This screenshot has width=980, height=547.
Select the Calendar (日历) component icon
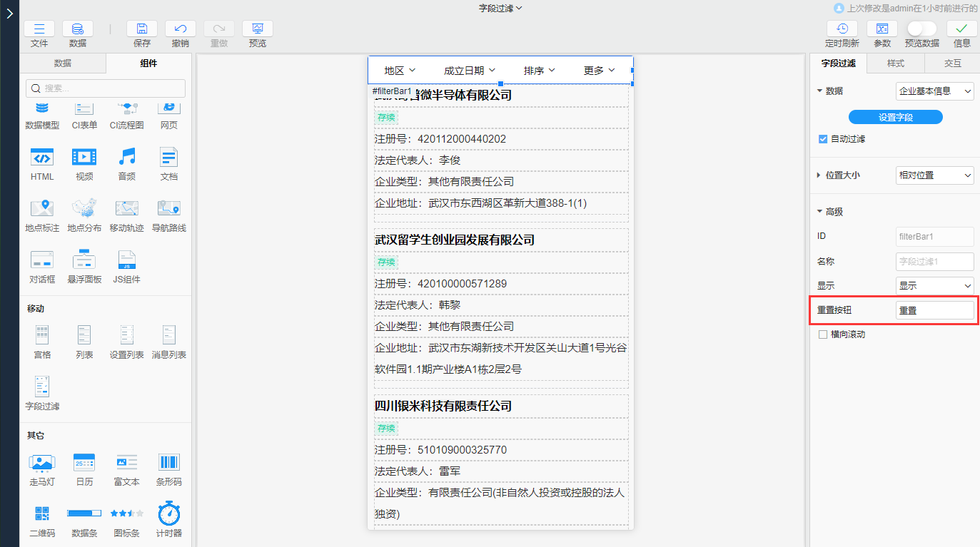[84, 462]
